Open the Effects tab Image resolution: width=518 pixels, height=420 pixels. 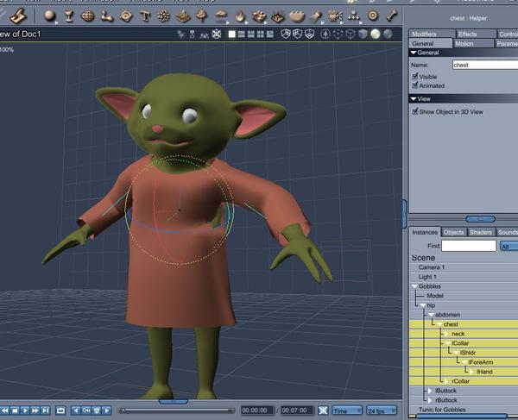[476, 34]
